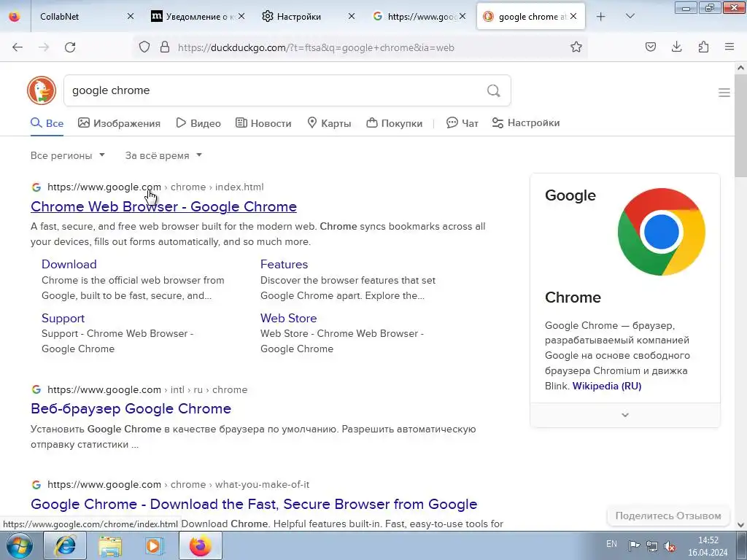Open the Firefox application menu
Screen dimensions: 747x560
coord(729,47)
